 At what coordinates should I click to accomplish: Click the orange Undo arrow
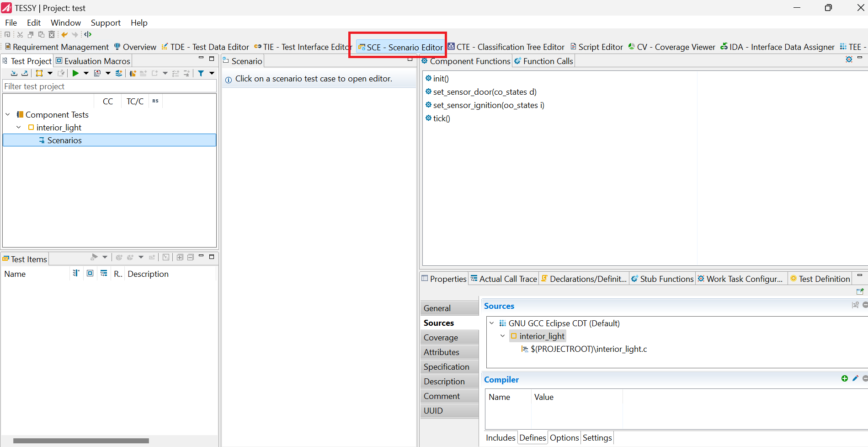pyautogui.click(x=64, y=34)
